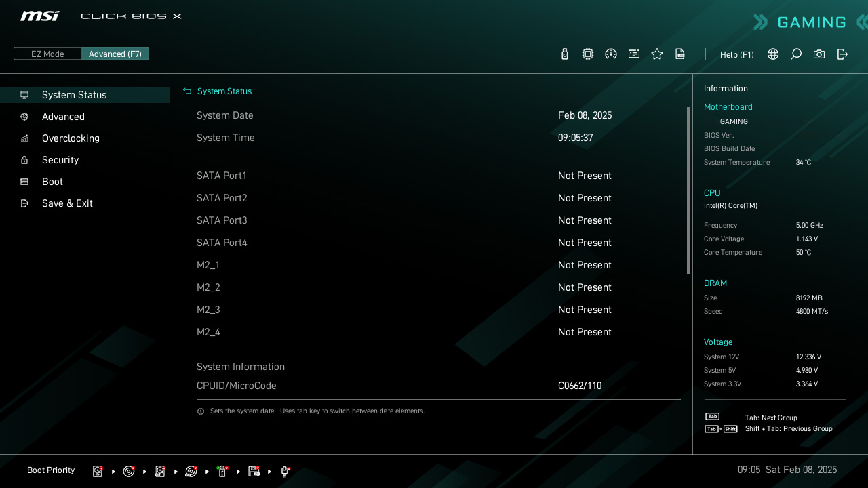Select the System Date value Feb 08, 2025
Viewport: 868px width, 488px height.
point(585,115)
